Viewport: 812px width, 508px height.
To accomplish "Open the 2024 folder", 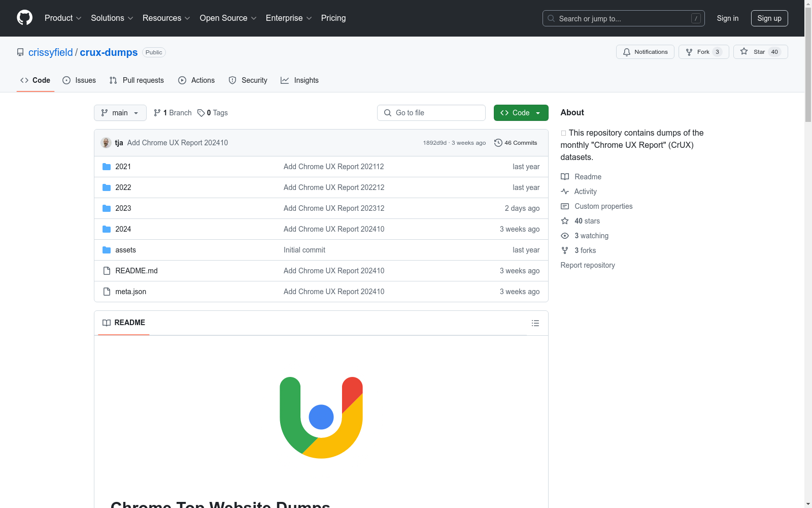I will 123,229.
